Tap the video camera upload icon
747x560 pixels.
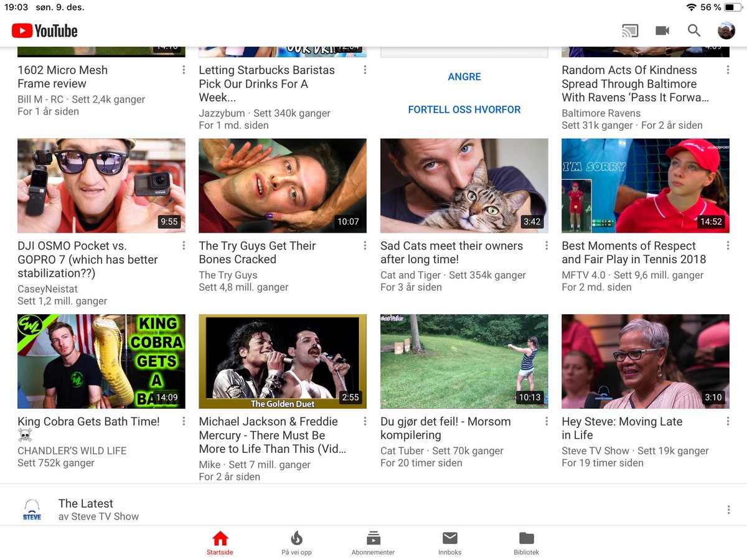[662, 30]
